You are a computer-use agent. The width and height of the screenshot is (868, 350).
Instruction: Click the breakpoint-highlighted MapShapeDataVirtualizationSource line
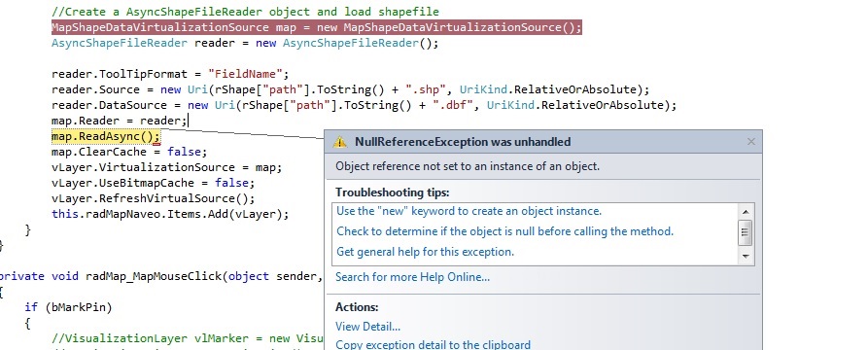click(317, 27)
